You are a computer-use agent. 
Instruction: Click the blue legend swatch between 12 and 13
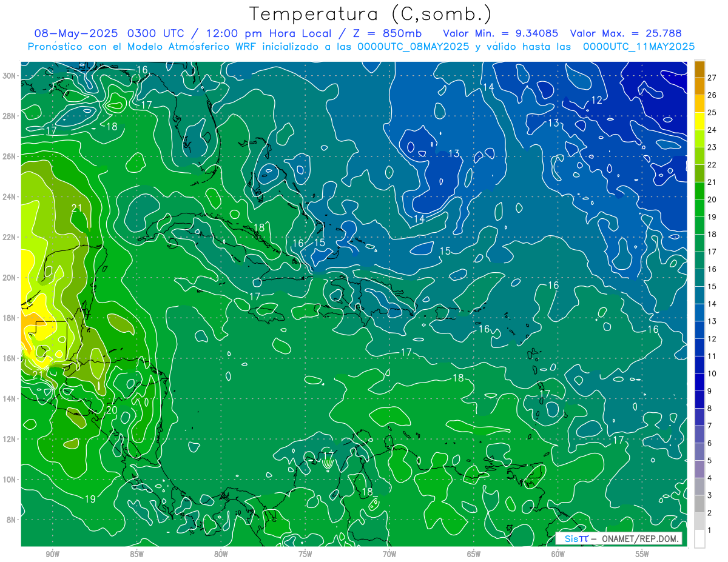pos(699,330)
